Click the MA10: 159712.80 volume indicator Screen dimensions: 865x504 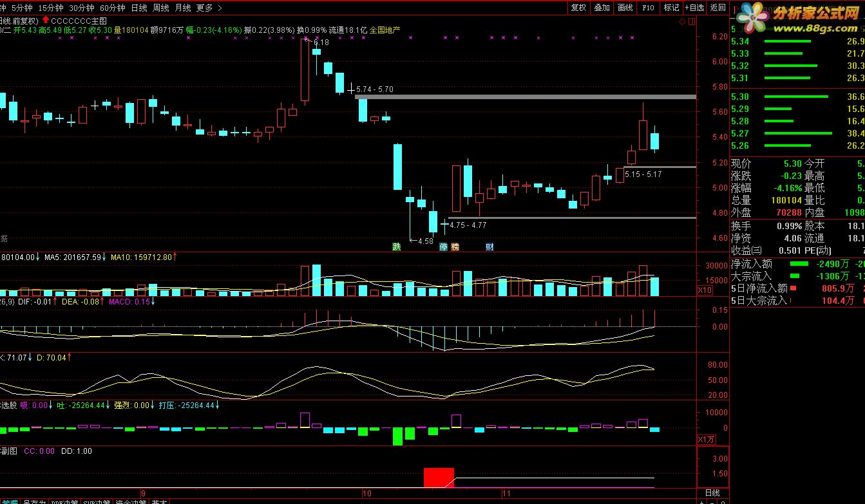(x=144, y=257)
